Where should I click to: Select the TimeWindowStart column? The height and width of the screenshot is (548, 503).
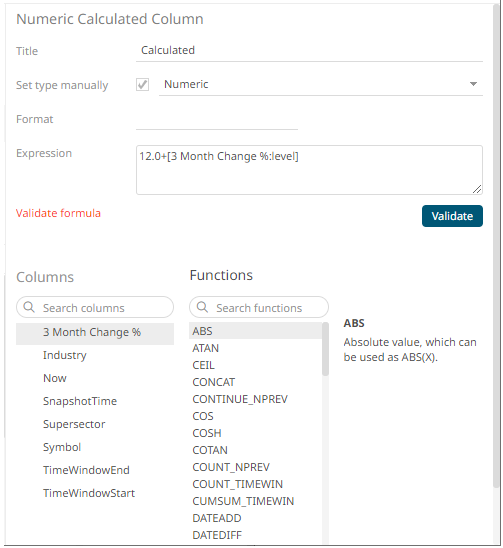95,493
